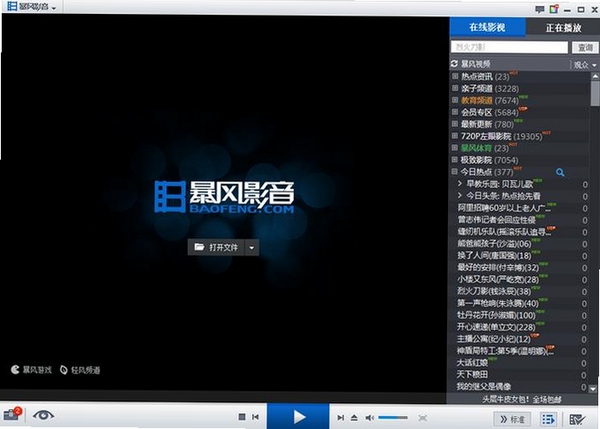
Task: Open the 轻风频道 link
Action: click(x=80, y=370)
